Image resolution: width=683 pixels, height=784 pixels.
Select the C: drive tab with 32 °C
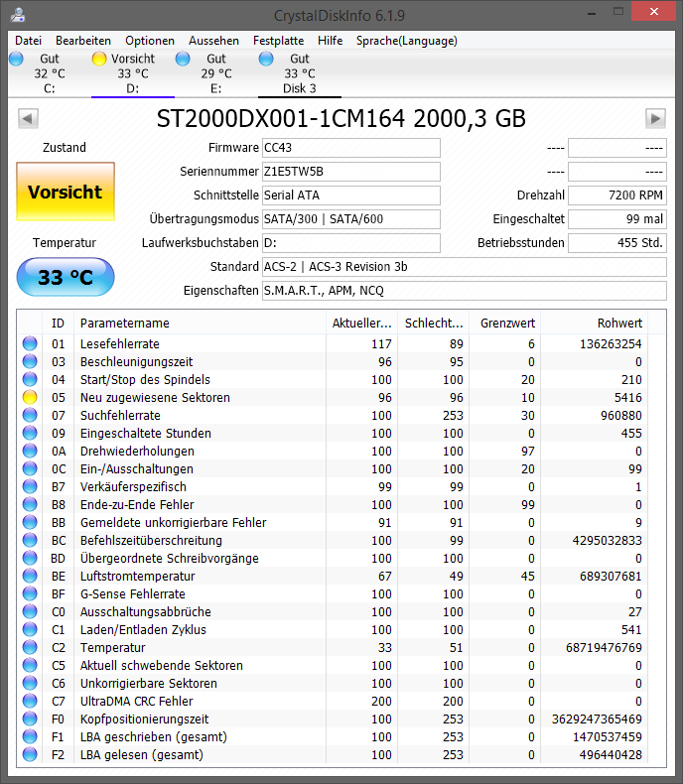[50, 73]
